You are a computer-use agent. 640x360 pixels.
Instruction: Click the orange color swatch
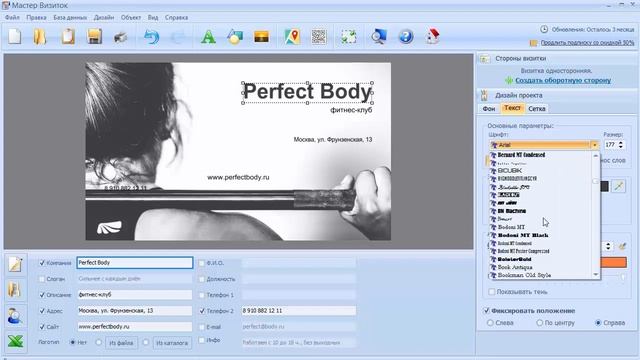(613, 262)
